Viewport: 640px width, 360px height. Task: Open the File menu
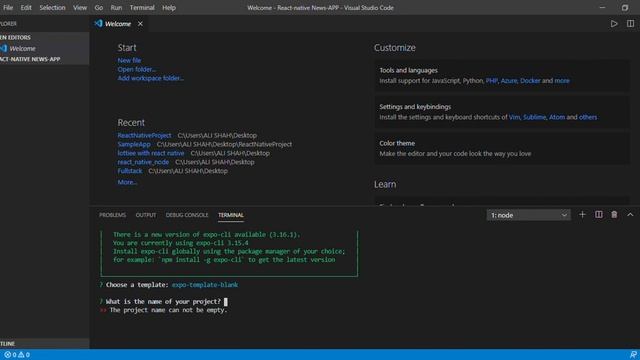[x=8, y=7]
